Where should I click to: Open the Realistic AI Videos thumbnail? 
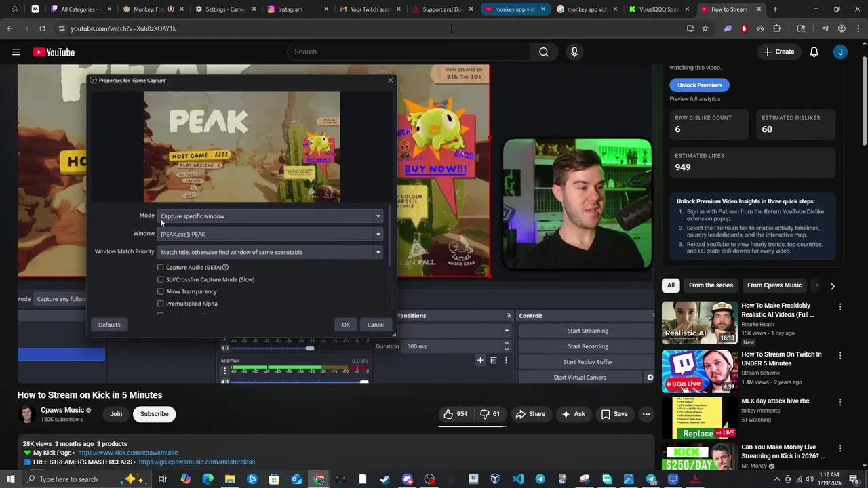pos(699,322)
